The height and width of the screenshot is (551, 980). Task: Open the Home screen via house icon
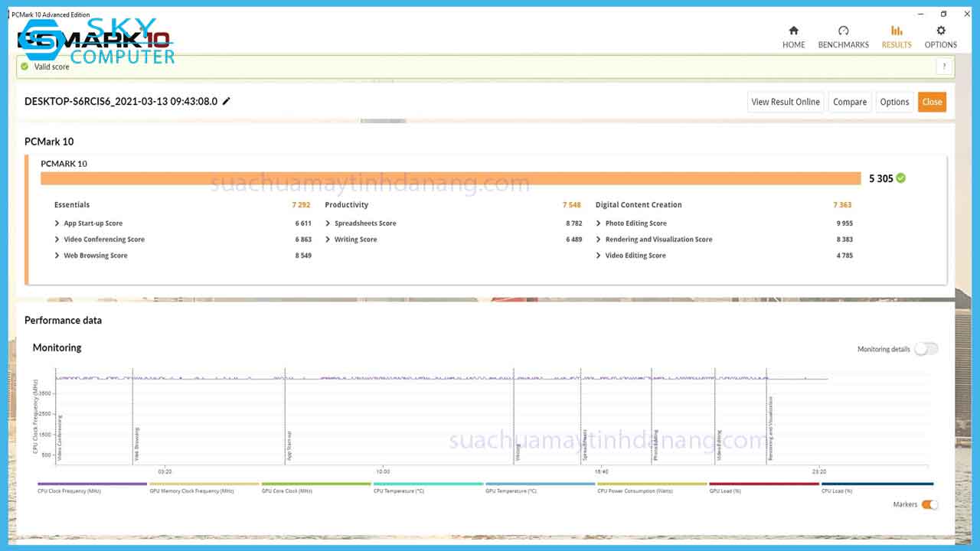click(793, 34)
